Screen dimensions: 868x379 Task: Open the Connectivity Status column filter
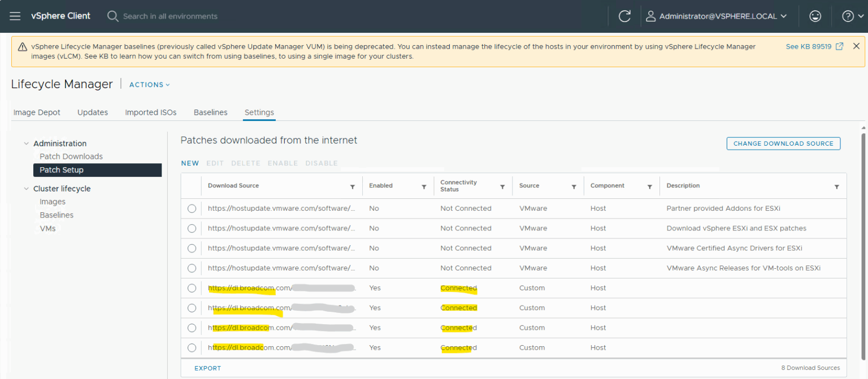[x=502, y=186]
